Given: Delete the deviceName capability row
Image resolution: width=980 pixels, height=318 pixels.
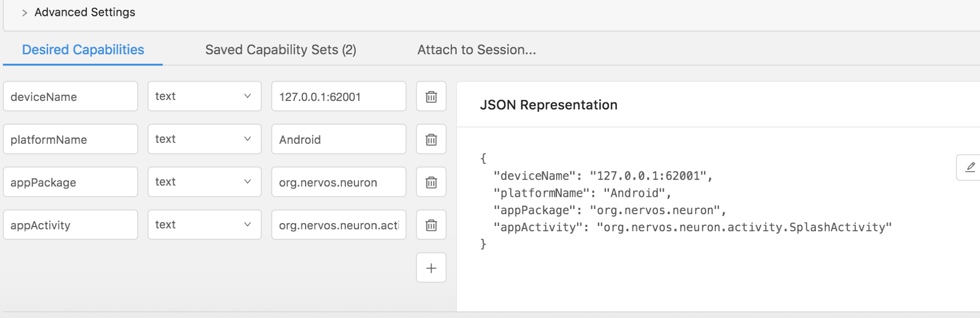Looking at the screenshot, I should coord(431,97).
